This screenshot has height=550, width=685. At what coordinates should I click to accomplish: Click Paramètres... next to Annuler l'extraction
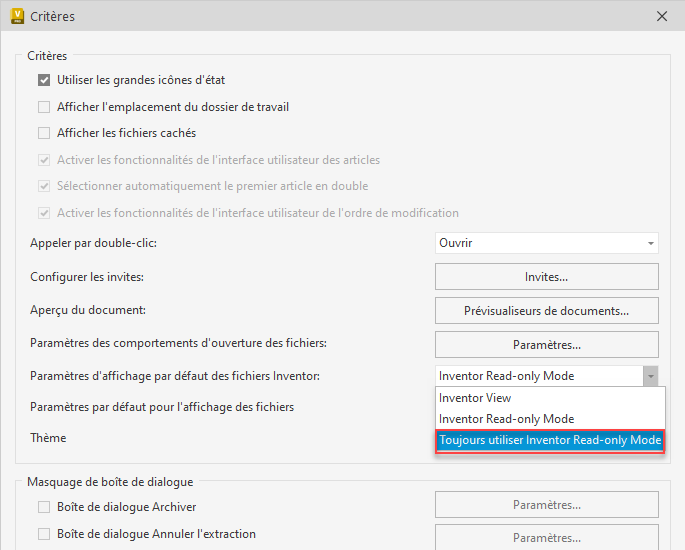547,537
